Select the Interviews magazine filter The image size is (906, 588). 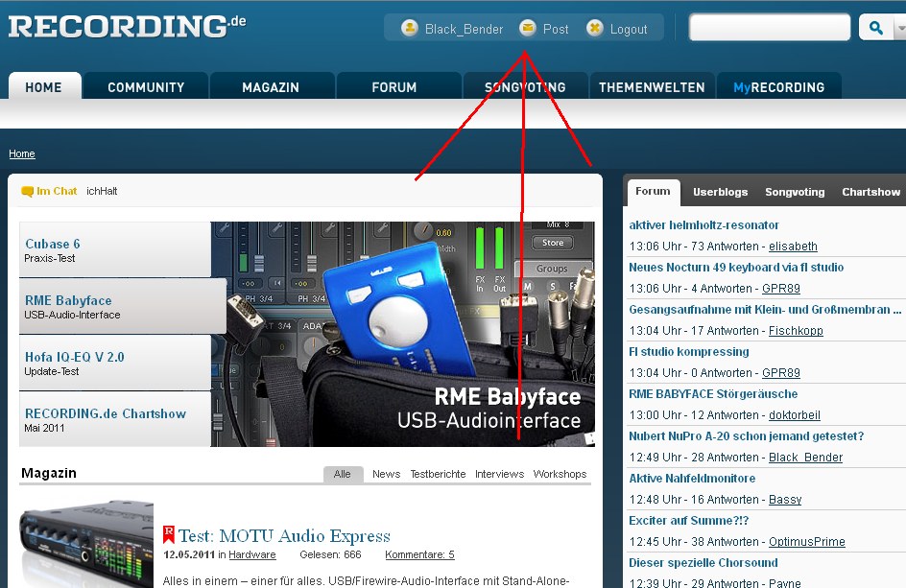coord(499,474)
